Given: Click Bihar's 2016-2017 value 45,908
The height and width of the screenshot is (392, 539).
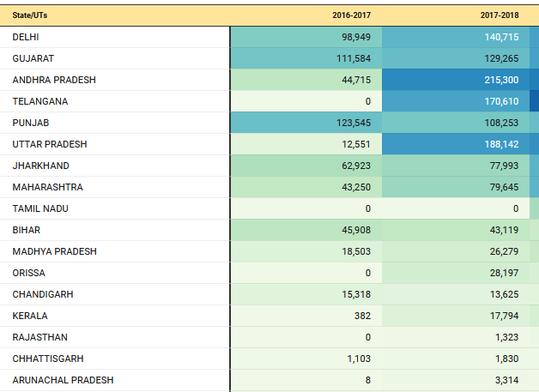Looking at the screenshot, I should click(356, 230).
